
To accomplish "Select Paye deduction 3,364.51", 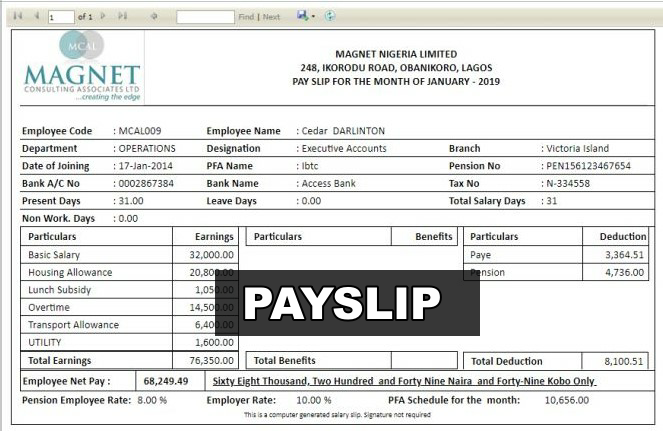I will point(625,255).
